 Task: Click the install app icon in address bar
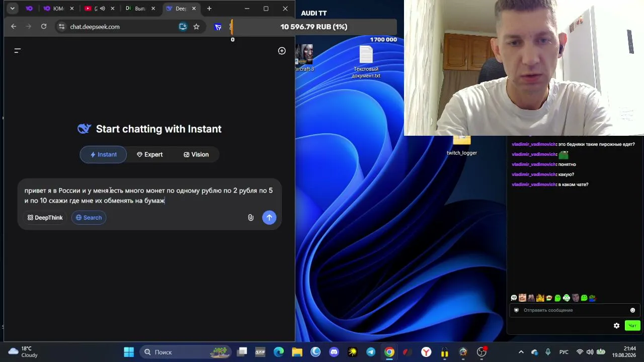[x=183, y=27]
